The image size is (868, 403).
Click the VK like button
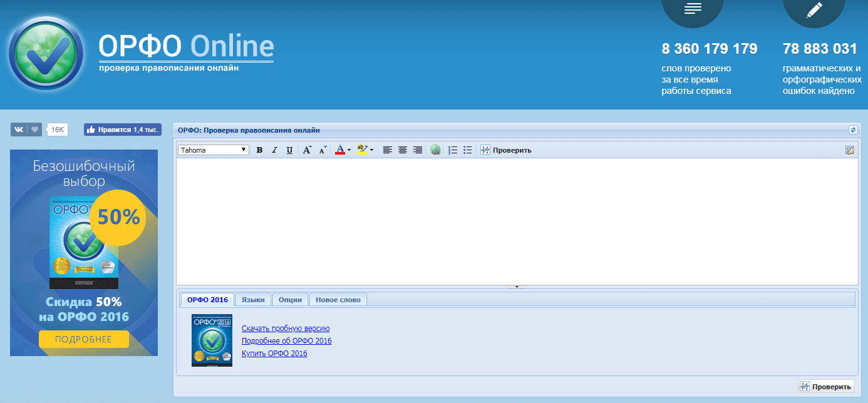pos(27,130)
